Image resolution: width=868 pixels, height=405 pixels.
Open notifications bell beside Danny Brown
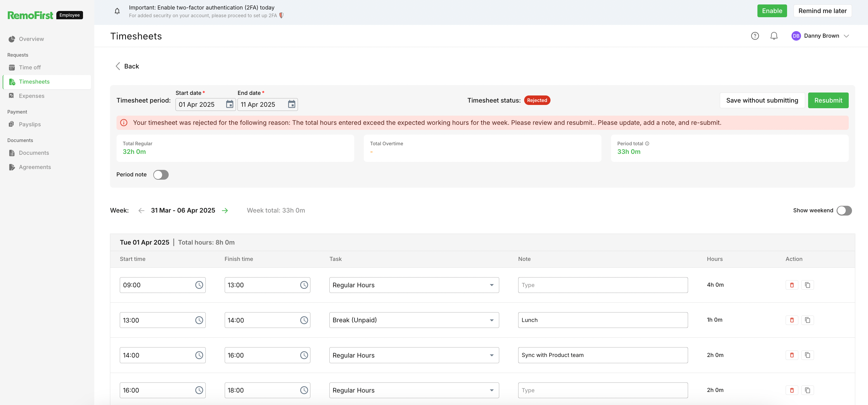[x=774, y=36]
